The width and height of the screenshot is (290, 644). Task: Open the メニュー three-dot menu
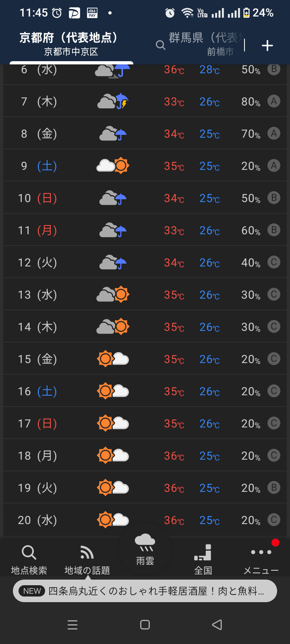(261, 559)
